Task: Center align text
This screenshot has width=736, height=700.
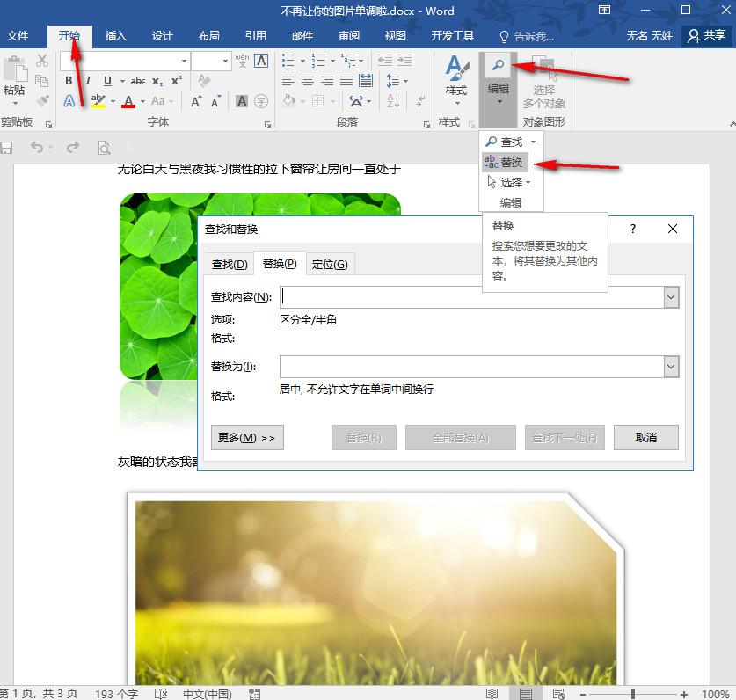Action: click(x=308, y=81)
